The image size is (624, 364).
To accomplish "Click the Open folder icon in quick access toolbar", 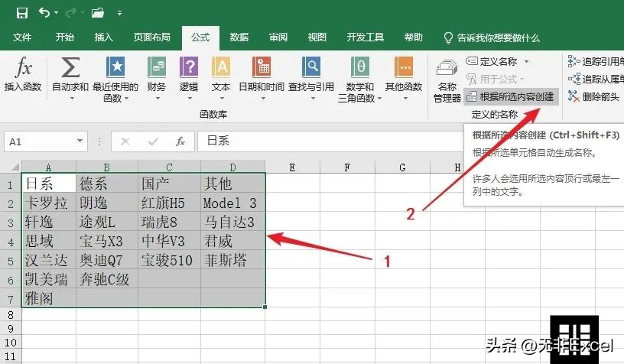I will click(98, 13).
